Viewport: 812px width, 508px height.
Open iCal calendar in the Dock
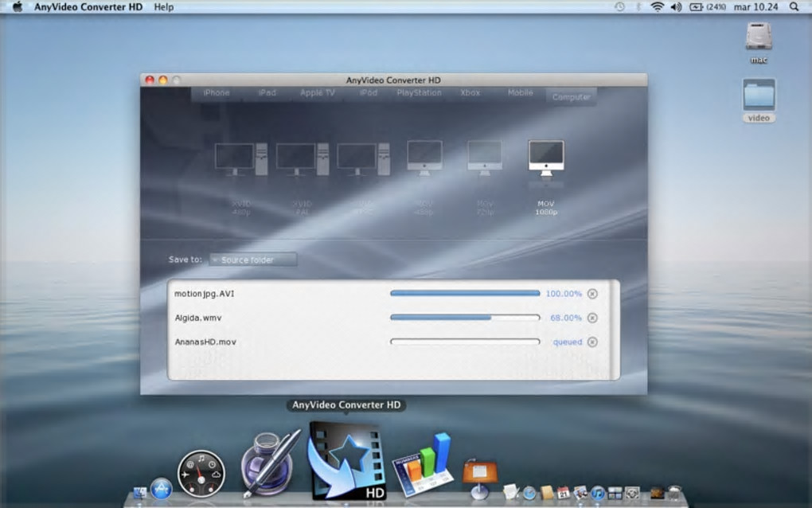[x=563, y=493]
